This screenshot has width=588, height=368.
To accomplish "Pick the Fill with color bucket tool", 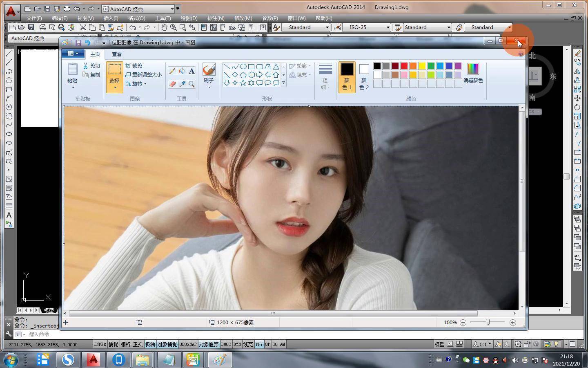I will [x=182, y=71].
